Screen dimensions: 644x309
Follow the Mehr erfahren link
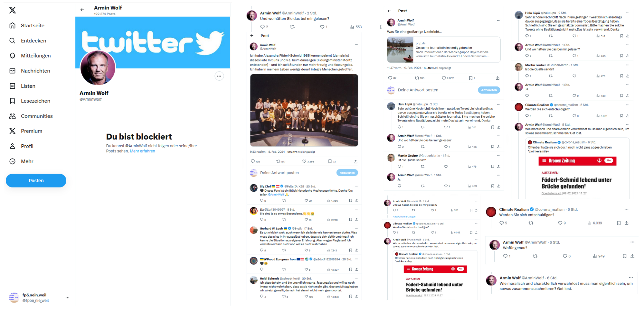tap(142, 151)
